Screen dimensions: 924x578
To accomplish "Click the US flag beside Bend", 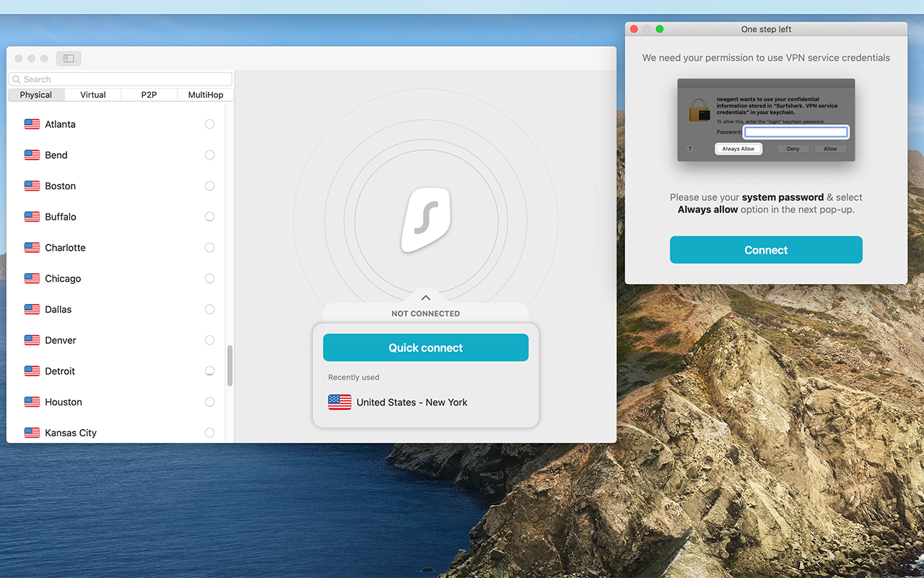I will tap(32, 155).
